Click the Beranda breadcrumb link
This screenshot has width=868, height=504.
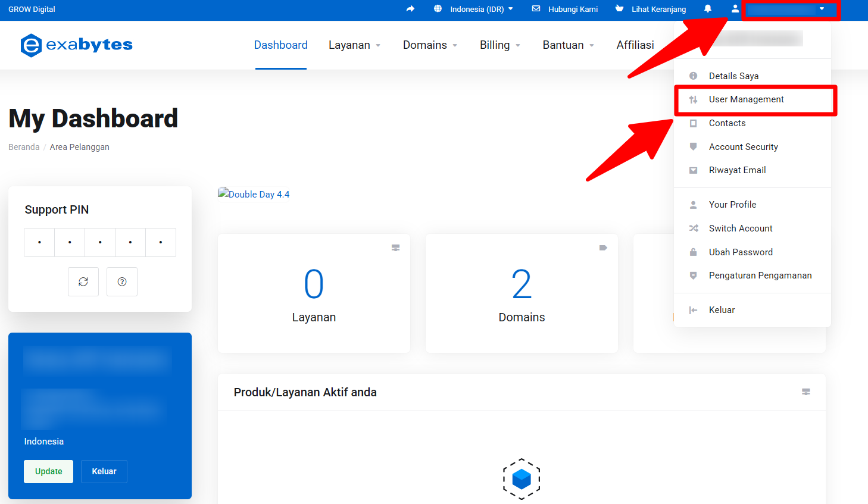[x=24, y=147]
